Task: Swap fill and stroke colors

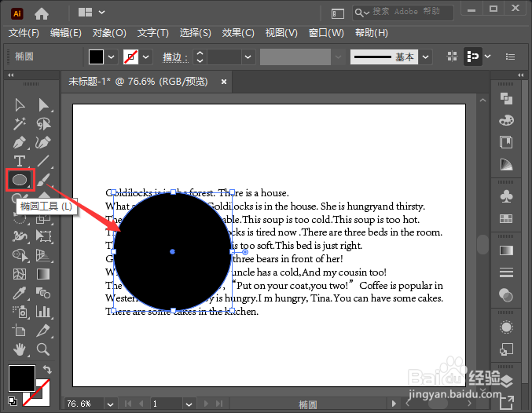Action: (x=47, y=369)
